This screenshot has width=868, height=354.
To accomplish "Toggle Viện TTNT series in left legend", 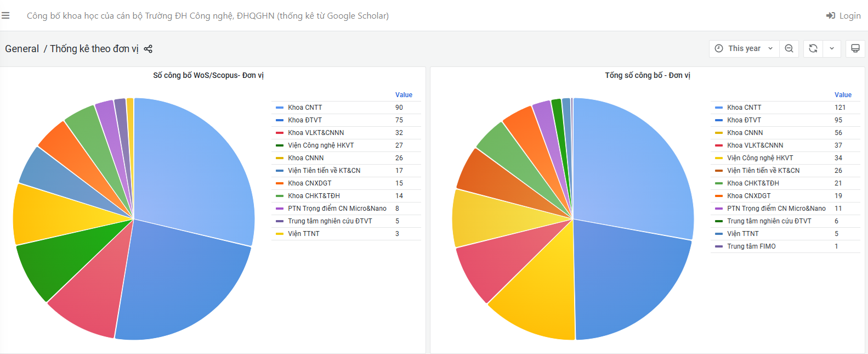I will 303,234.
